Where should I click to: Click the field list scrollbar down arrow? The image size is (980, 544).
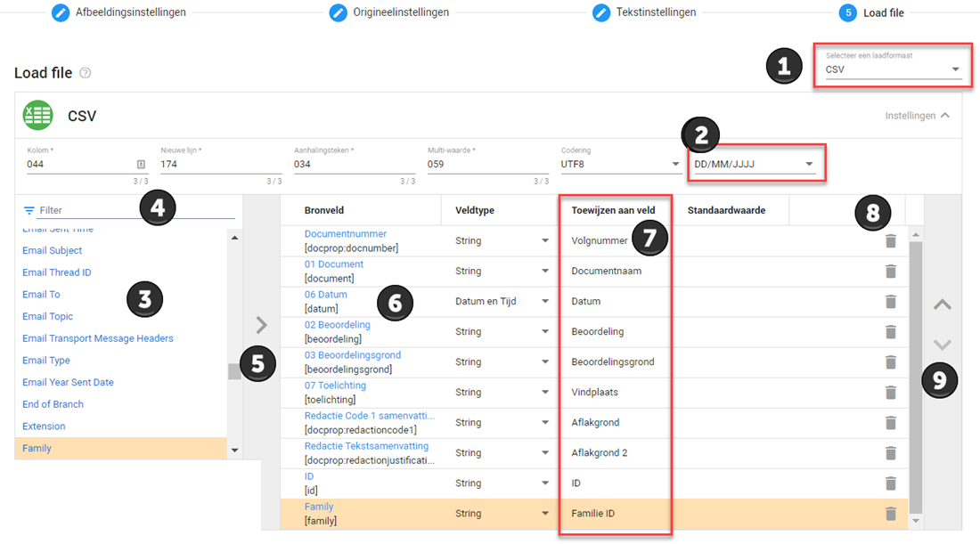point(234,451)
